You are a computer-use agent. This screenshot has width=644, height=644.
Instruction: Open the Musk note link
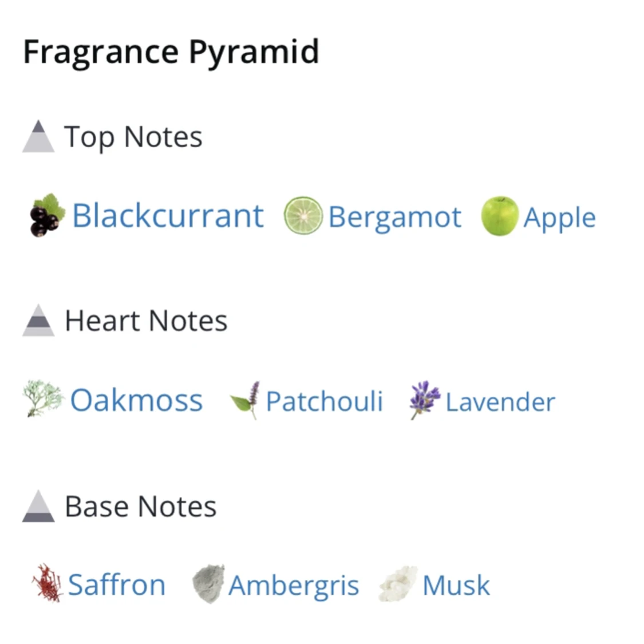coord(456,586)
